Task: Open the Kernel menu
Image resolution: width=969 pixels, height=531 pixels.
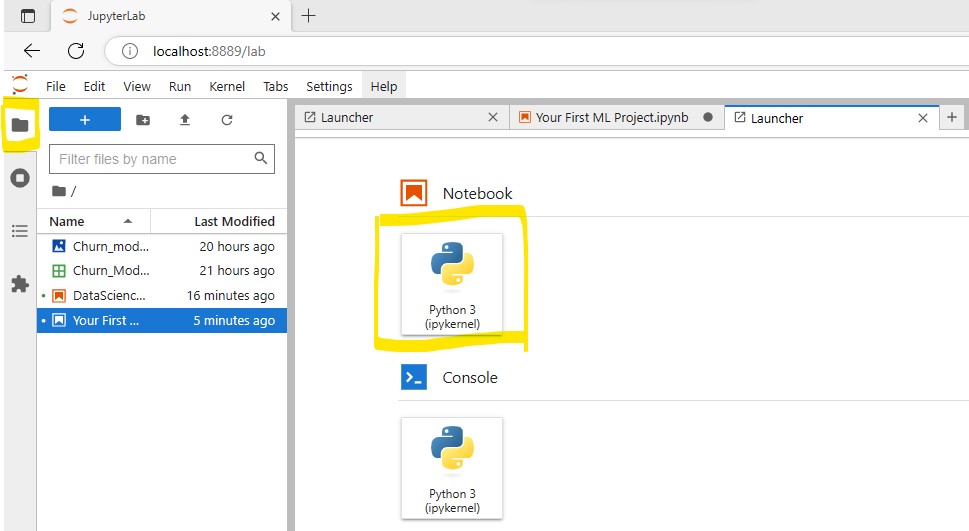Action: pos(227,87)
